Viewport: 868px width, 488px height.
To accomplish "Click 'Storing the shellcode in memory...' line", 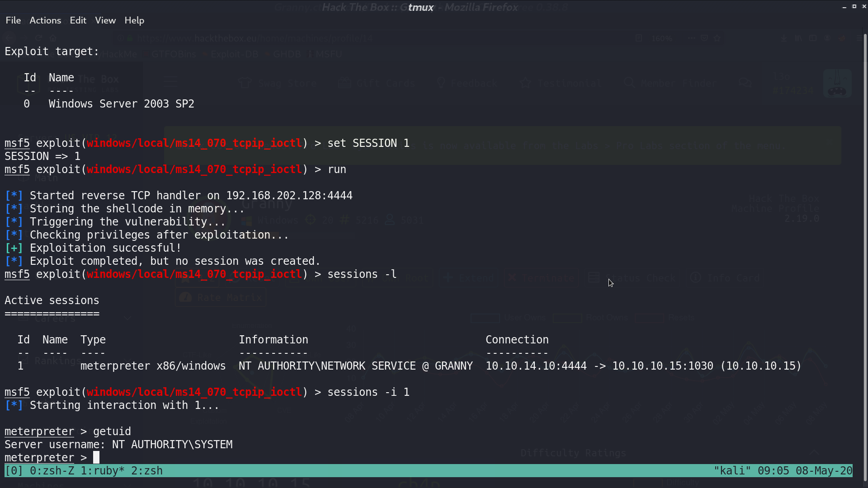I will [125, 209].
